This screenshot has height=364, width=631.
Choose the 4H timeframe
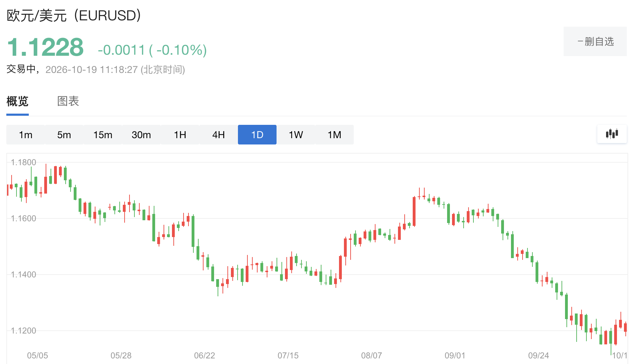point(219,135)
